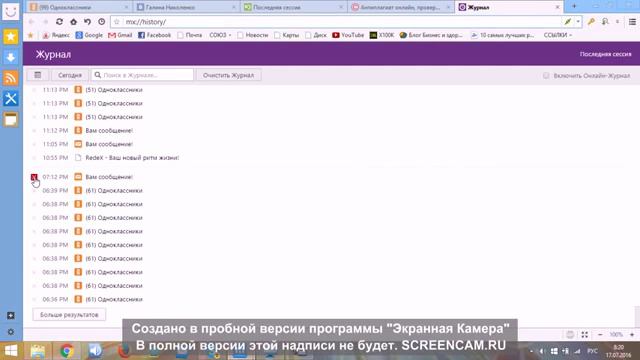
Task: Click the undo closed tab icon
Action: pos(87,22)
